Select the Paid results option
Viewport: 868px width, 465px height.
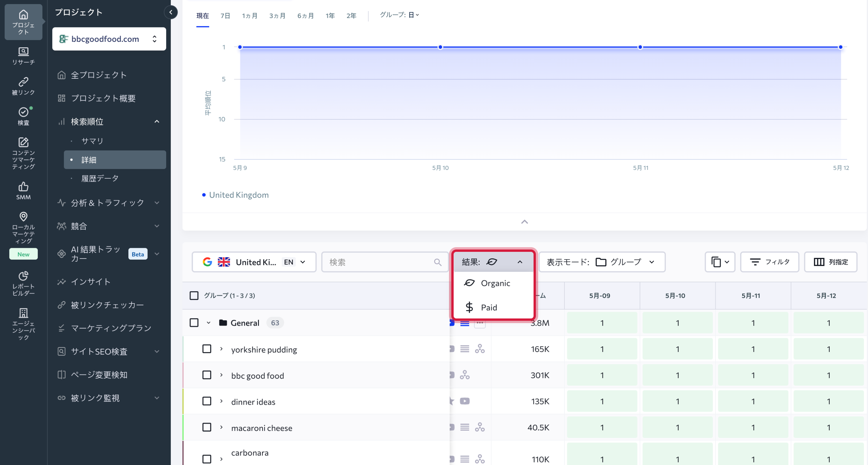[493, 307]
